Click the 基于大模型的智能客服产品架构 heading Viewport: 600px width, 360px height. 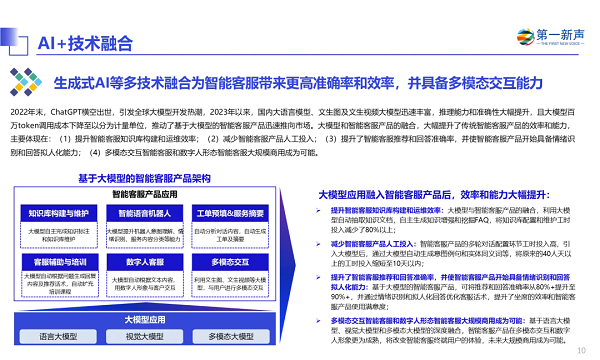144,178
